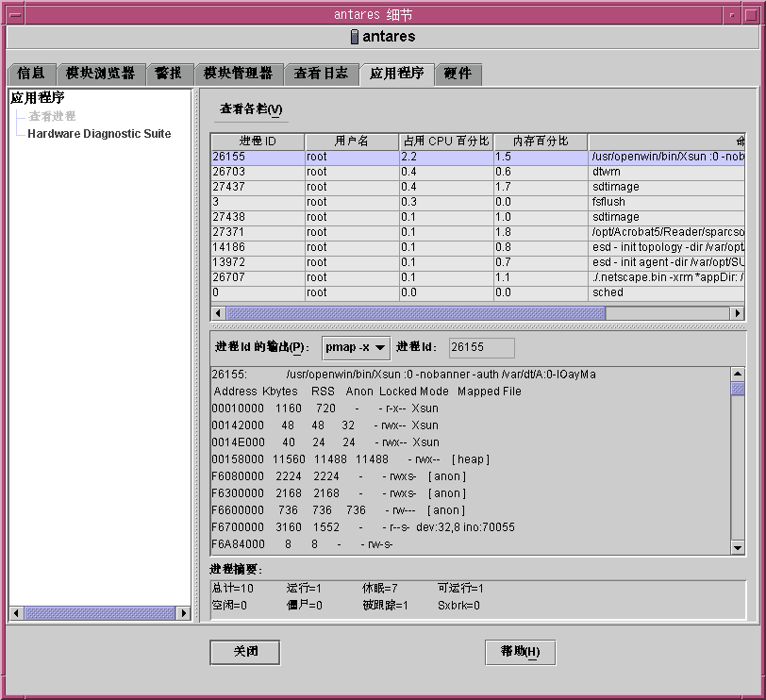Select the 应用程序 tab
The height and width of the screenshot is (700, 766).
pyautogui.click(x=396, y=75)
